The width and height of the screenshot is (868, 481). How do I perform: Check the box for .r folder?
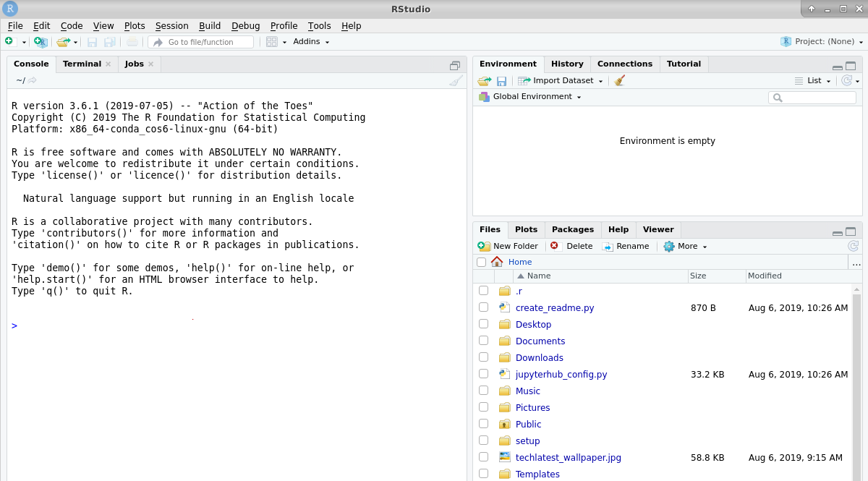pos(483,291)
